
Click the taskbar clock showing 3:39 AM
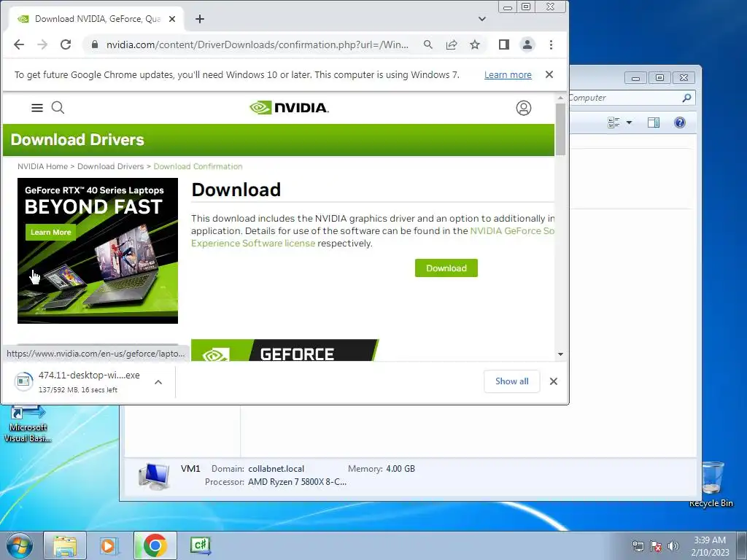710,546
